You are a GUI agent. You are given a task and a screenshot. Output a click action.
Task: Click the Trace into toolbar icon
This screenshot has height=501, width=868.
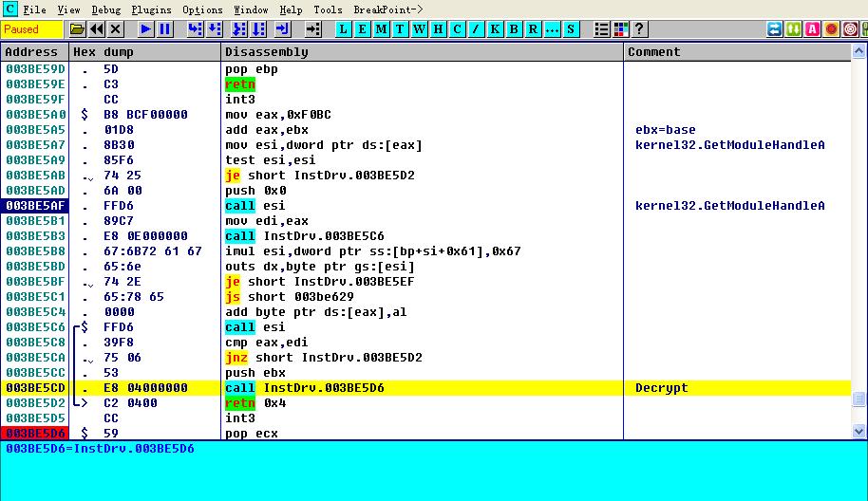[239, 29]
